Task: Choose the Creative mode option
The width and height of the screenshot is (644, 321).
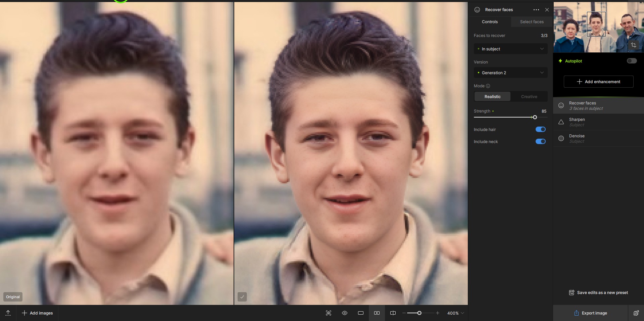Action: [x=529, y=97]
